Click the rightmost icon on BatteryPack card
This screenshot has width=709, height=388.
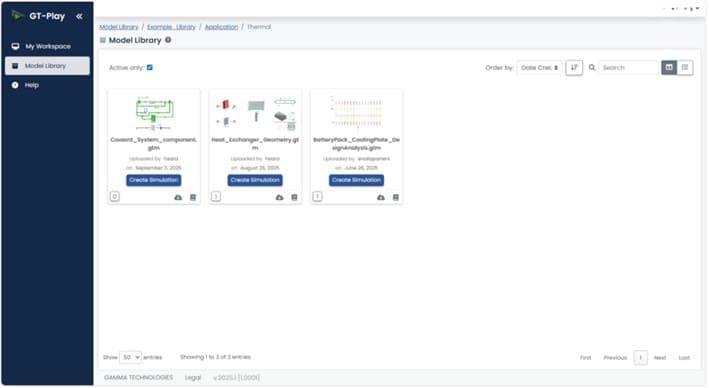click(396, 198)
